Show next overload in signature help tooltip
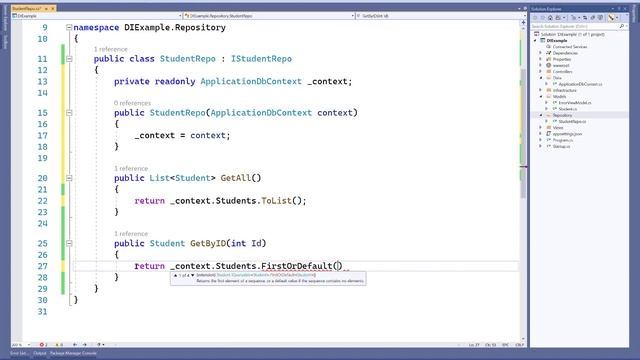 click(193, 275)
